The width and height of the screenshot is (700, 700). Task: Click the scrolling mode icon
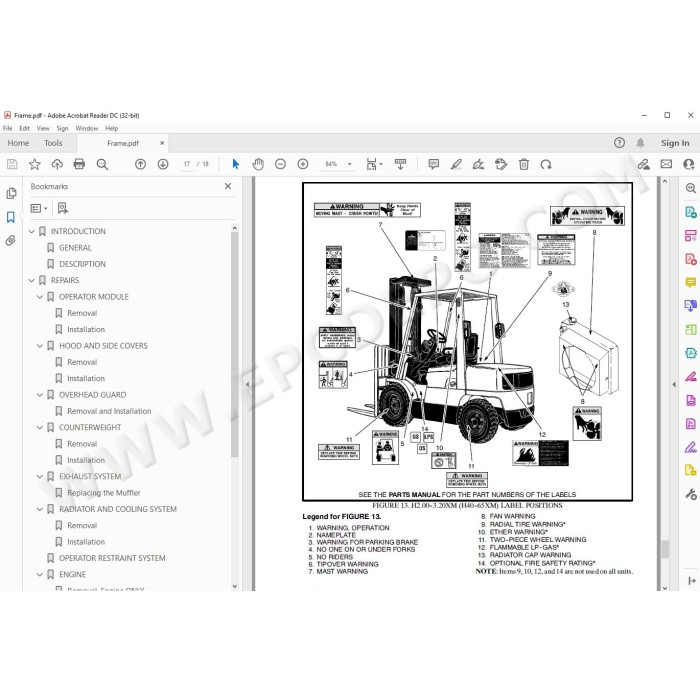400,164
